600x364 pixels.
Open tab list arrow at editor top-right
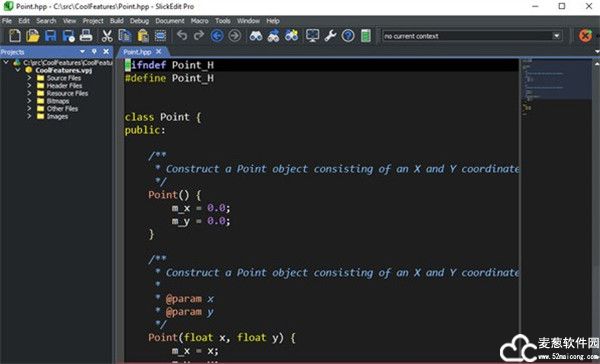click(597, 52)
